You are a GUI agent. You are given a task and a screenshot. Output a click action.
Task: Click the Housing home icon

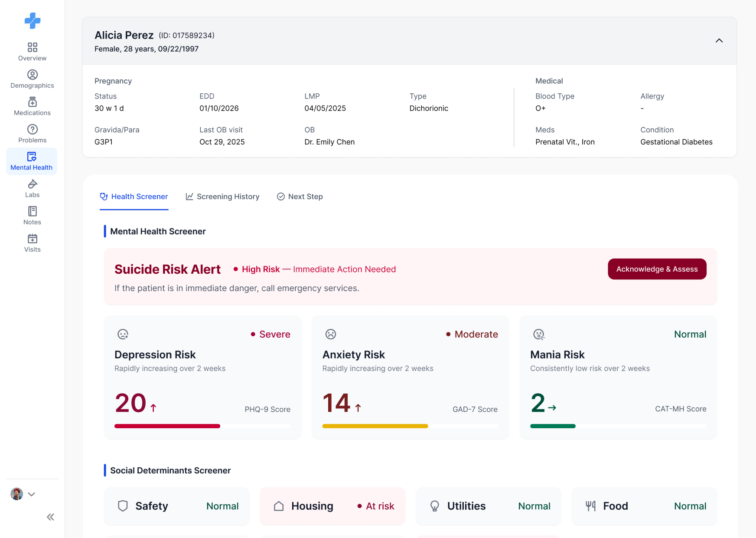pos(279,506)
